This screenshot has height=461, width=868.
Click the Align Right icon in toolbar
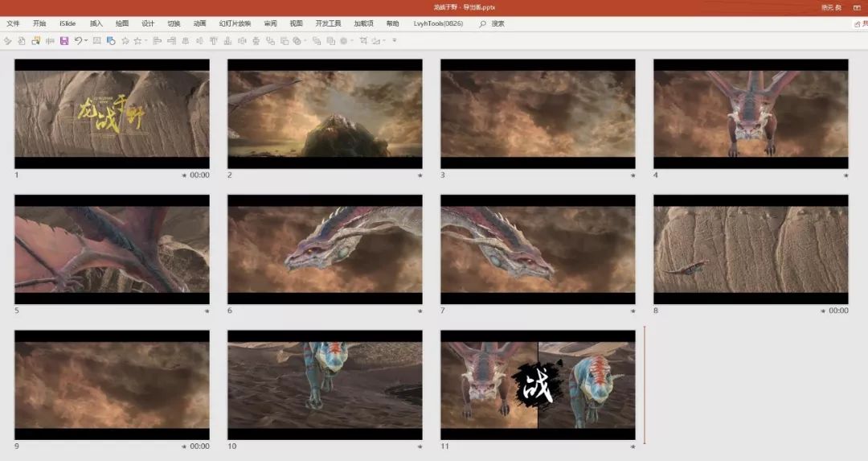click(172, 41)
